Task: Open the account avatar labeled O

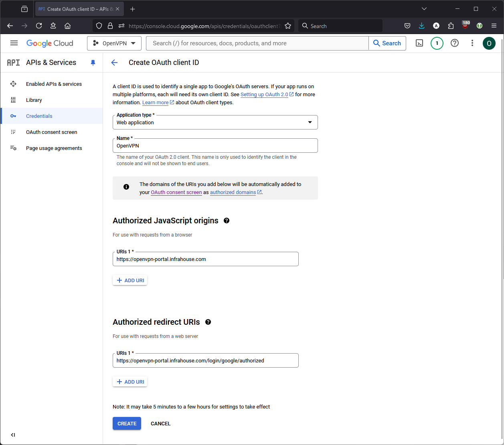Action: (489, 43)
